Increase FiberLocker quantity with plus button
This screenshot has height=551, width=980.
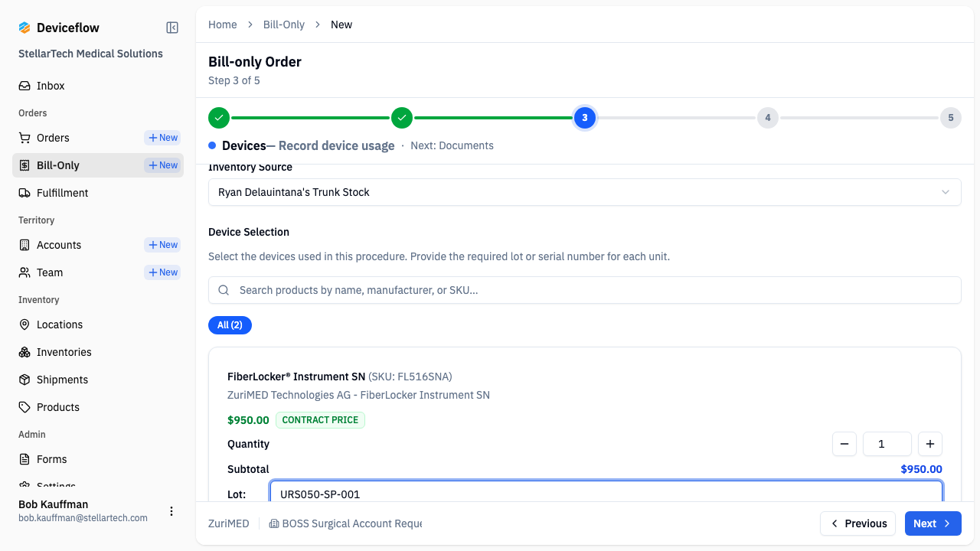(930, 444)
